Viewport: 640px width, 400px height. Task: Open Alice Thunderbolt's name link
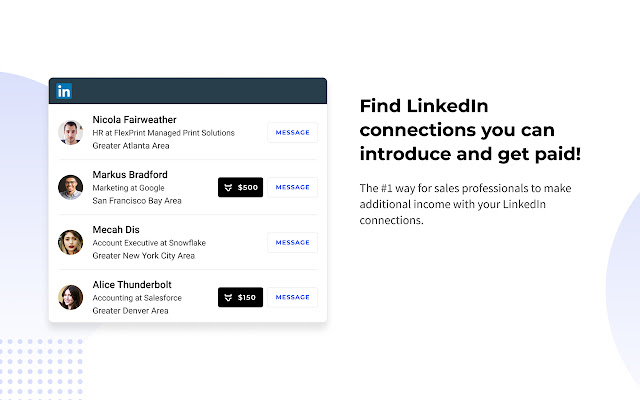(133, 284)
